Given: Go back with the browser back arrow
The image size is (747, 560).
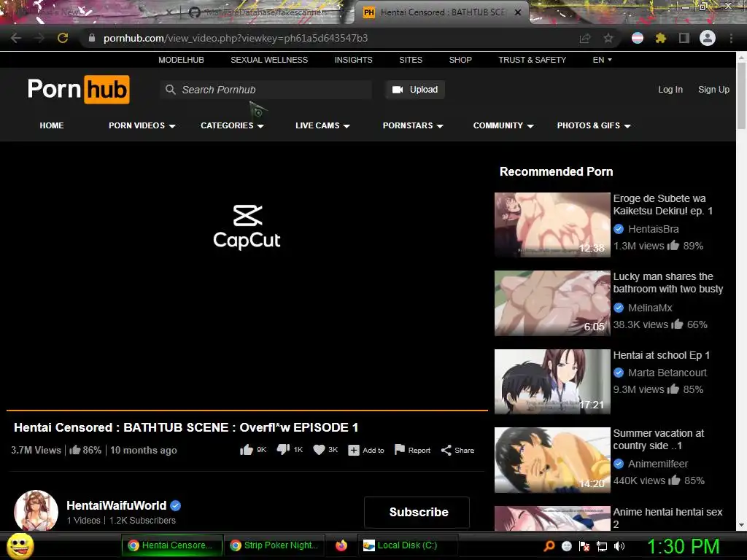Looking at the screenshot, I should coord(16,38).
